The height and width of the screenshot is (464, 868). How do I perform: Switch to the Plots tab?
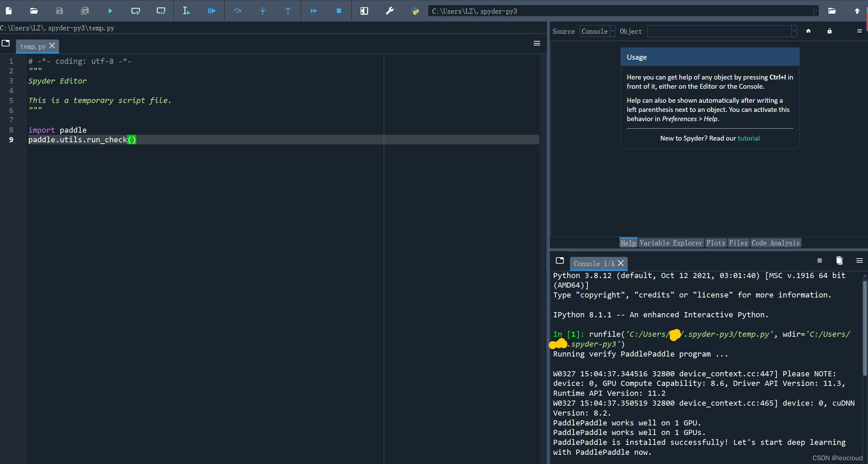click(716, 243)
